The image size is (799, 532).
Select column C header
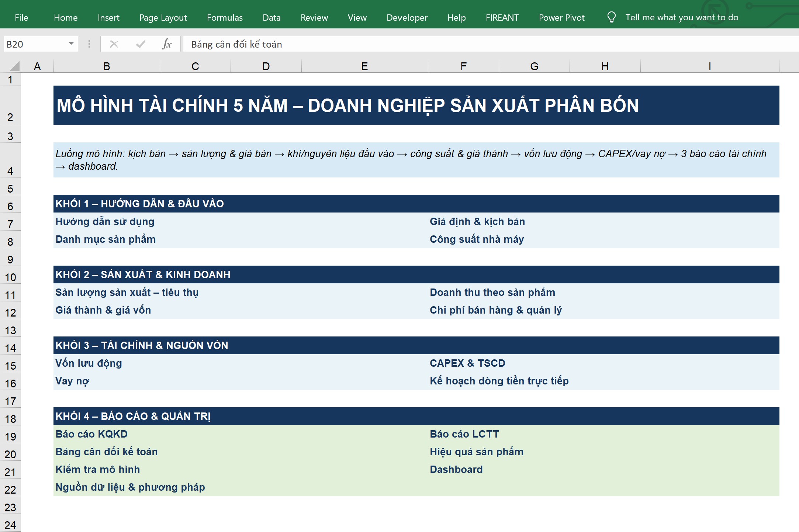195,66
